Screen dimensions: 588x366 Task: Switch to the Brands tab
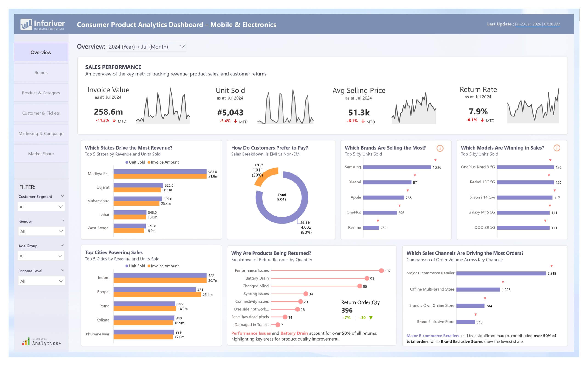coord(41,72)
